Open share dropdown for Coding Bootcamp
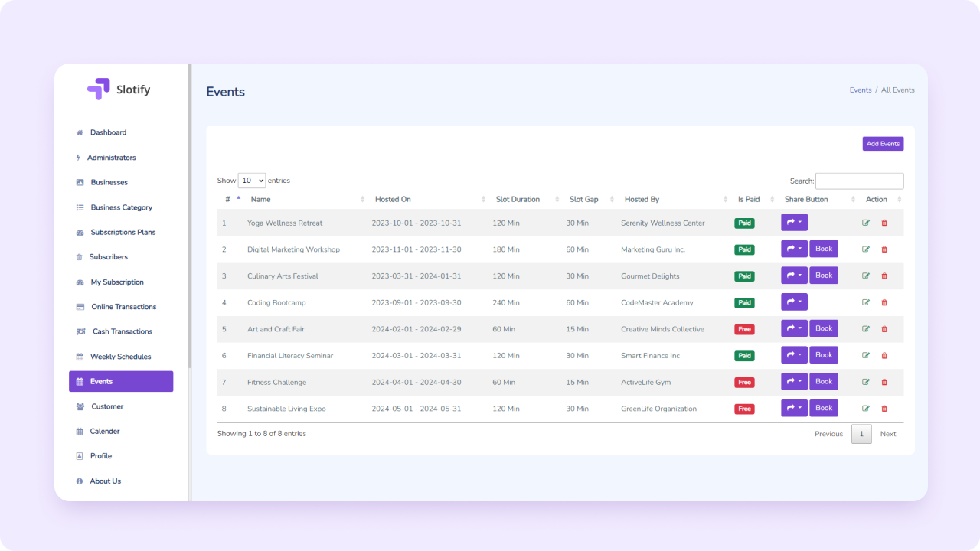Viewport: 980px width, 551px height. (x=794, y=302)
